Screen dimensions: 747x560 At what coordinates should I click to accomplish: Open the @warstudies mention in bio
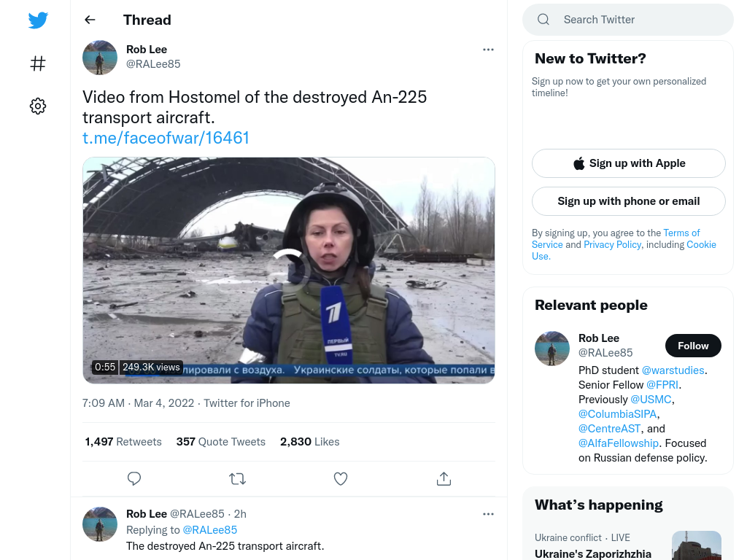coord(673,370)
